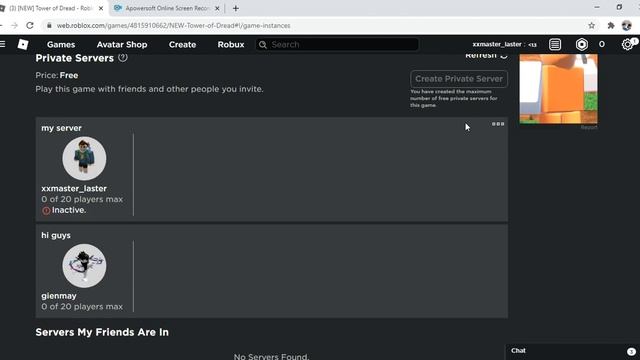This screenshot has height=360, width=640.
Task: Click the maximum free private servers notice
Action: (x=454, y=98)
